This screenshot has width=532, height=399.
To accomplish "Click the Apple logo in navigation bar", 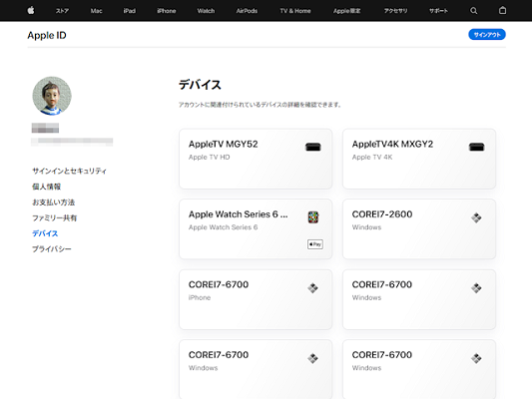I will [31, 11].
